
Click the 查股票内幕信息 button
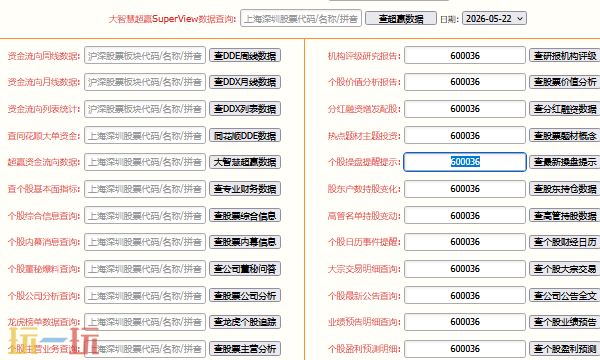[x=245, y=242]
